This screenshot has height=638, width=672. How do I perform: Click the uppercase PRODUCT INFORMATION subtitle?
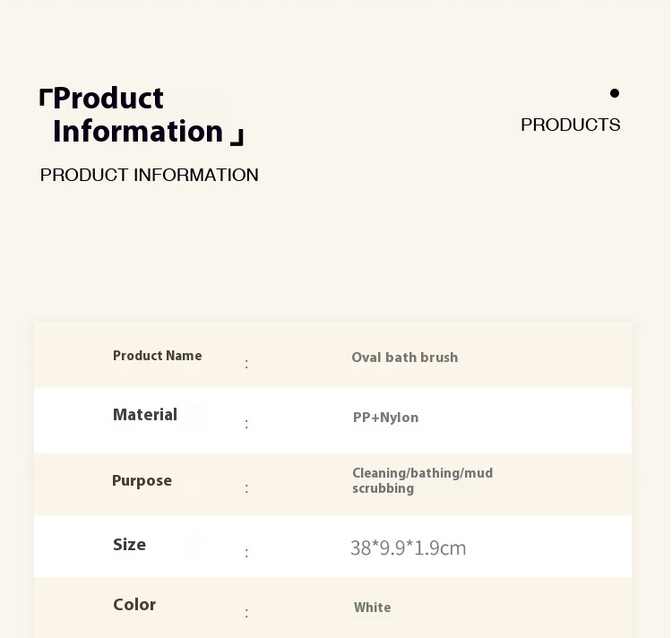[149, 176]
